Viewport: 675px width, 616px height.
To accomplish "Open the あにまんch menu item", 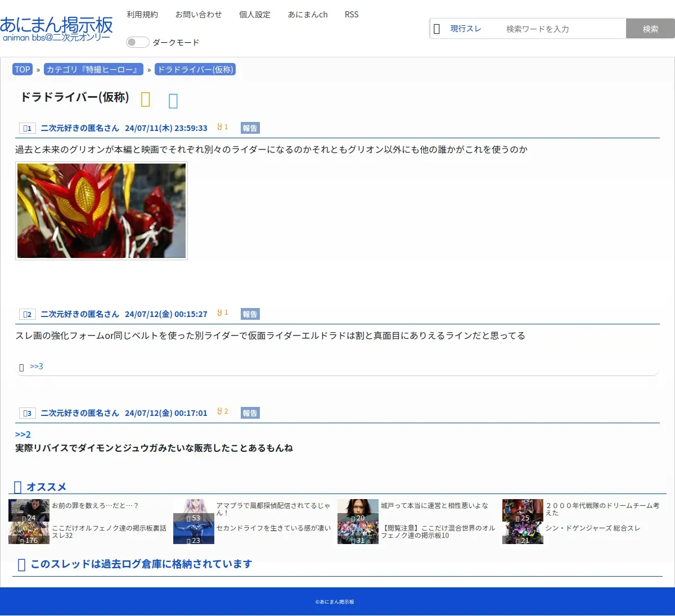I will click(x=308, y=15).
